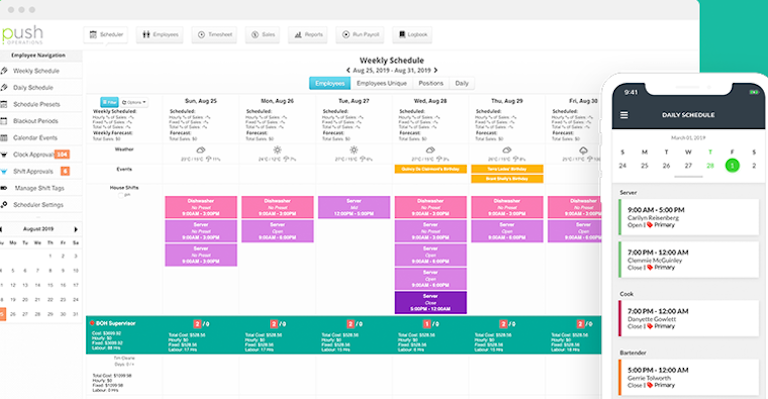This screenshot has width=768, height=399.
Task: Select the purple Server Close shift block
Action: pos(431,303)
